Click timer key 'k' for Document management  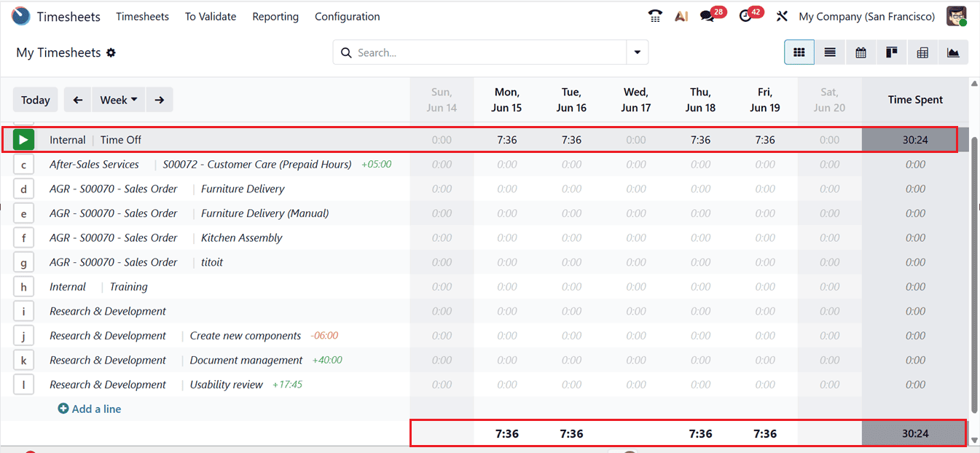(23, 360)
